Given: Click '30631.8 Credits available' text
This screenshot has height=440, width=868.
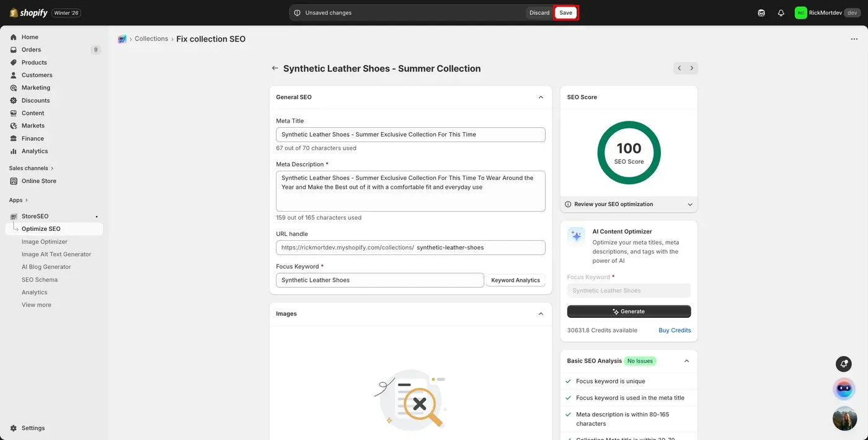Looking at the screenshot, I should pyautogui.click(x=602, y=330).
